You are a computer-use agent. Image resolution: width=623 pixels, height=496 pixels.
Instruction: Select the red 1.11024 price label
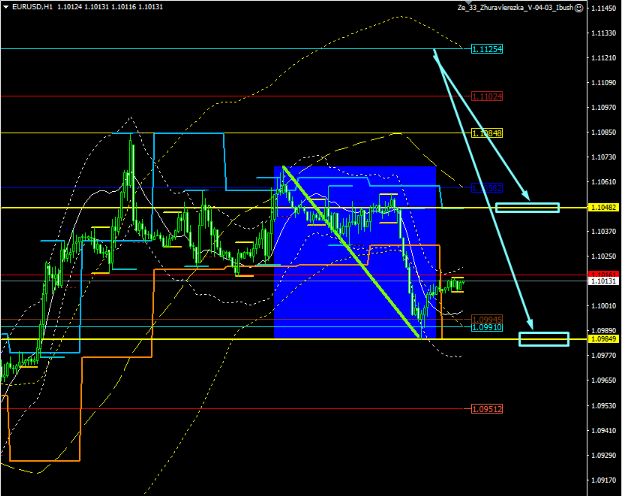(487, 97)
